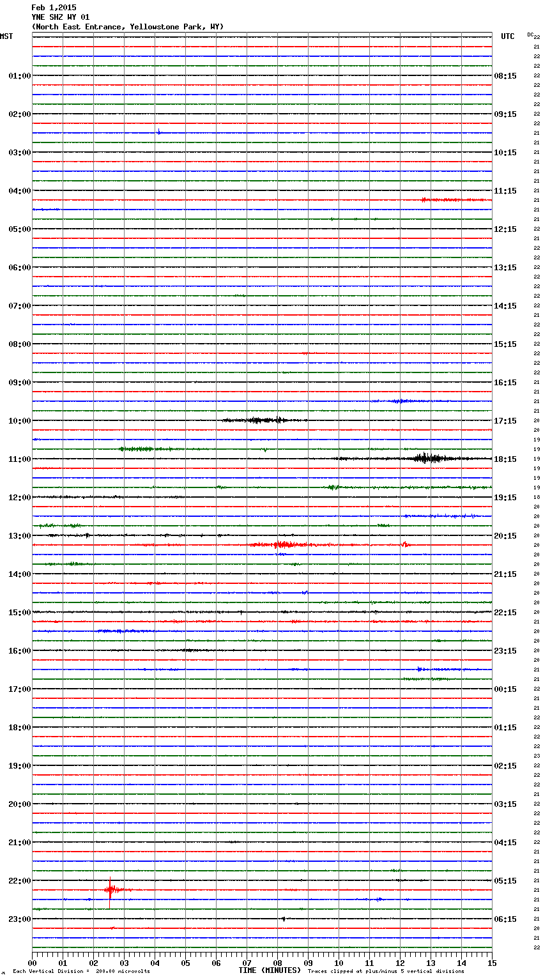Click the '08' minute tick on the bottom axis
The image size is (543, 980).
(x=277, y=963)
